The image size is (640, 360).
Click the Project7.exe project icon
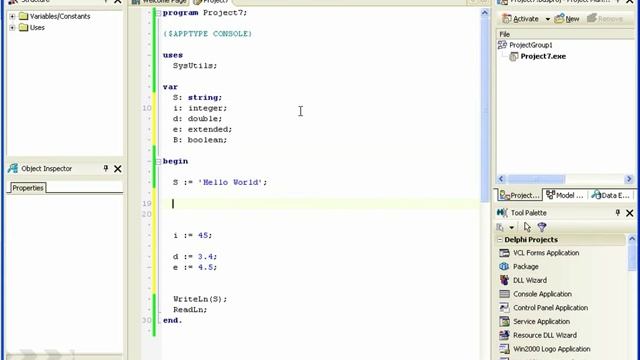pos(513,56)
